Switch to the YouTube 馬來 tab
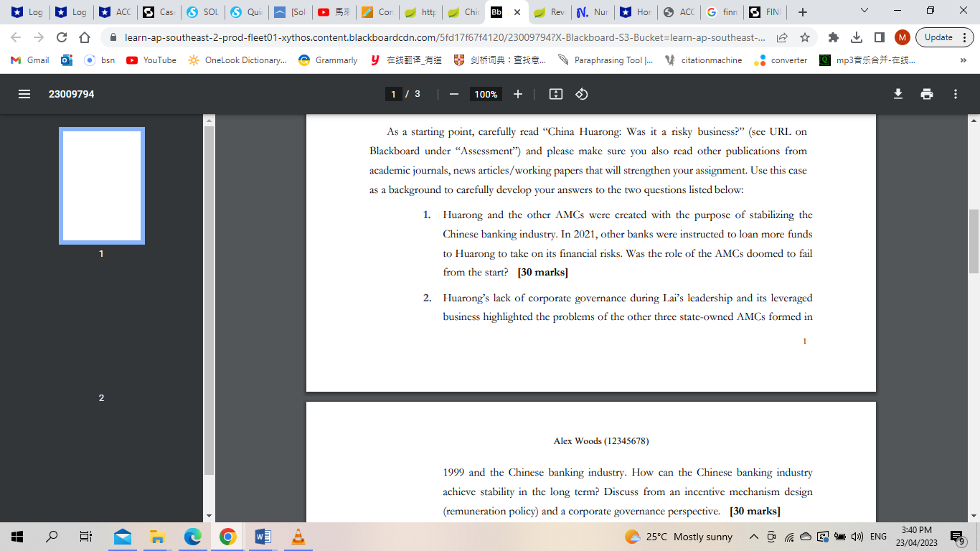 point(333,12)
